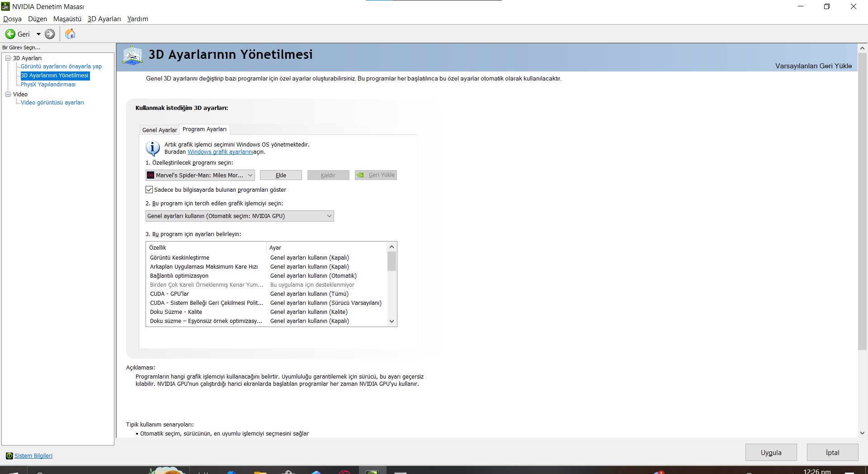868x474 pixels.
Task: Click the 'Ayar' column header
Action: (x=327, y=247)
